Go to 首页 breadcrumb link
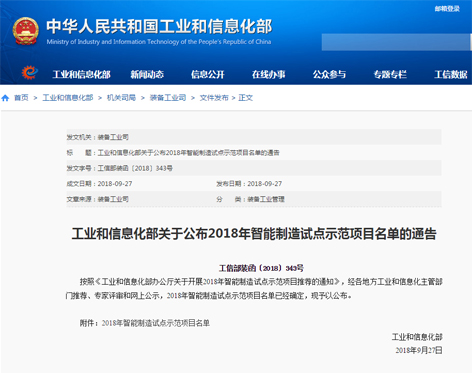 point(21,98)
